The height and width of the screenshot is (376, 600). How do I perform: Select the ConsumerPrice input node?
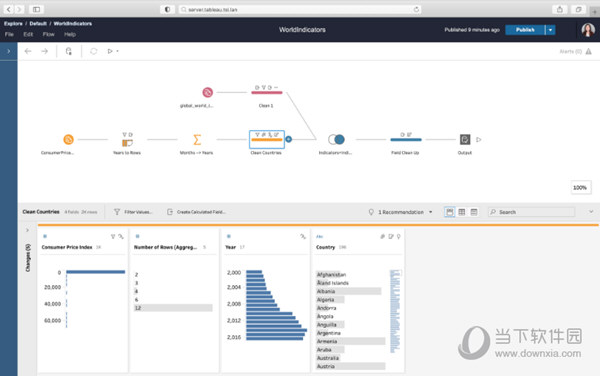[68, 140]
